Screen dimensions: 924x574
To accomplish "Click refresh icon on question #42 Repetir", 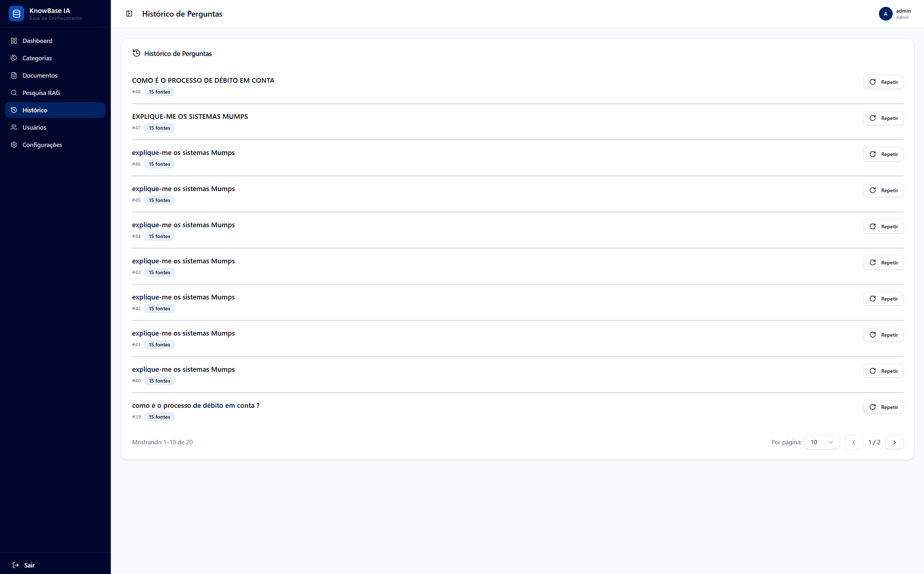I will (872, 299).
